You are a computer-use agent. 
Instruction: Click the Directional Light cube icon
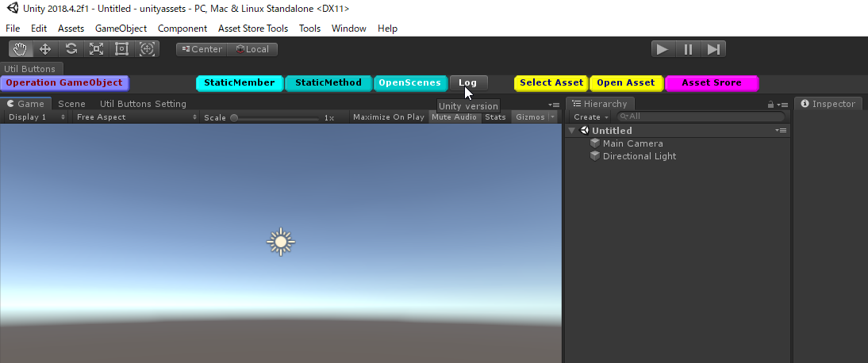595,156
